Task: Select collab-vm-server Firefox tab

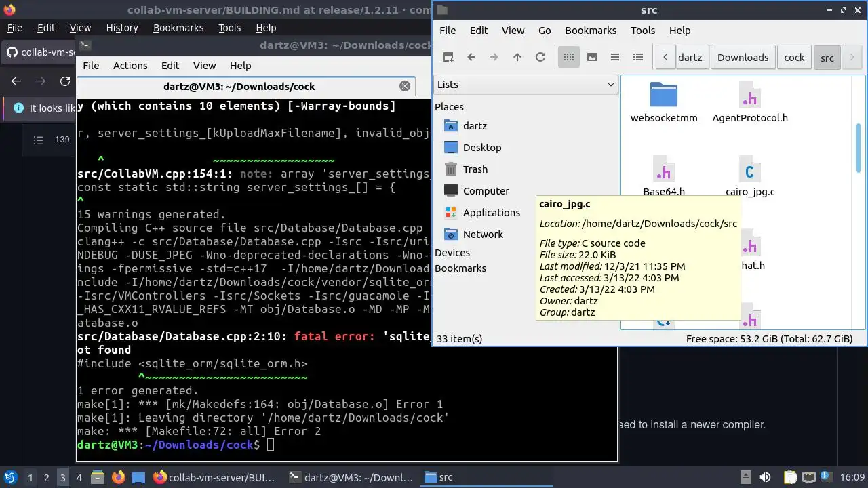Action: click(x=39, y=52)
